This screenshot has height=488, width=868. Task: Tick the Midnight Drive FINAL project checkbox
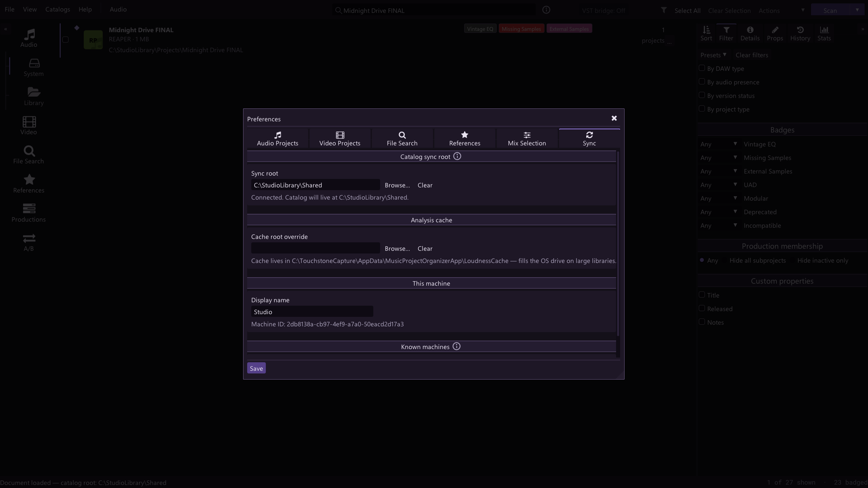65,40
